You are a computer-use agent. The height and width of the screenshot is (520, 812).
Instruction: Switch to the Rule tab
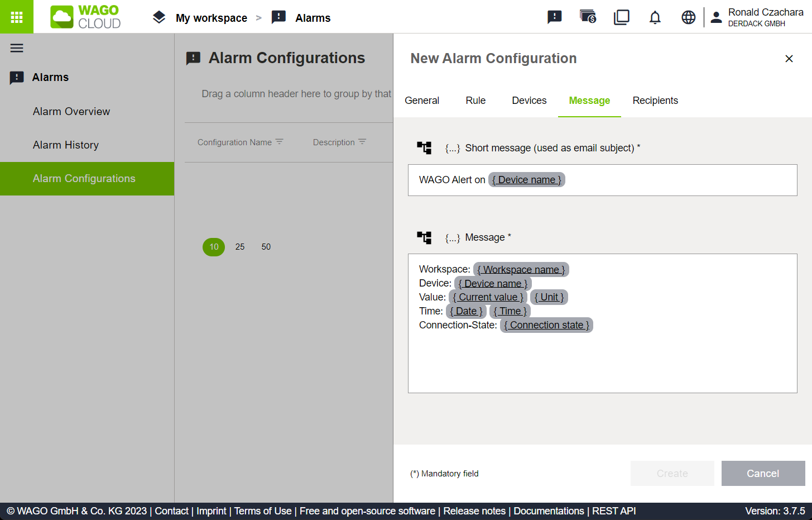click(475, 101)
